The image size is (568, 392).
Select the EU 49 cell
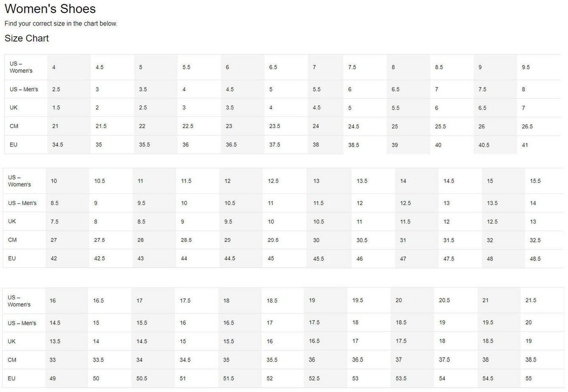click(53, 378)
